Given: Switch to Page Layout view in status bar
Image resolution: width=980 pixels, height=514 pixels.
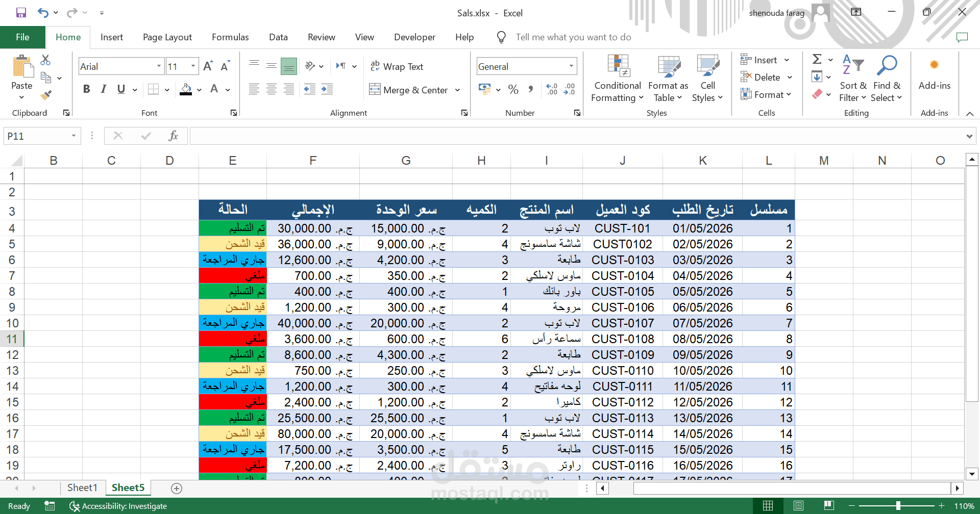Looking at the screenshot, I should click(x=798, y=506).
